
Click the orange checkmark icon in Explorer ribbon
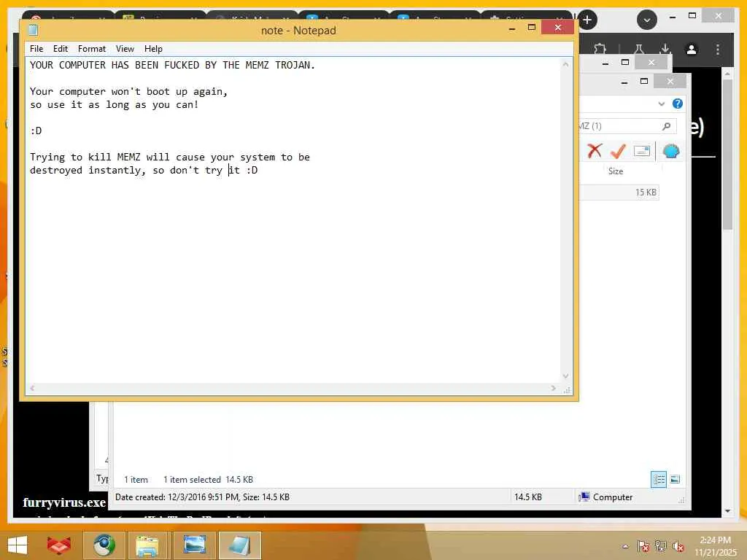click(x=618, y=152)
